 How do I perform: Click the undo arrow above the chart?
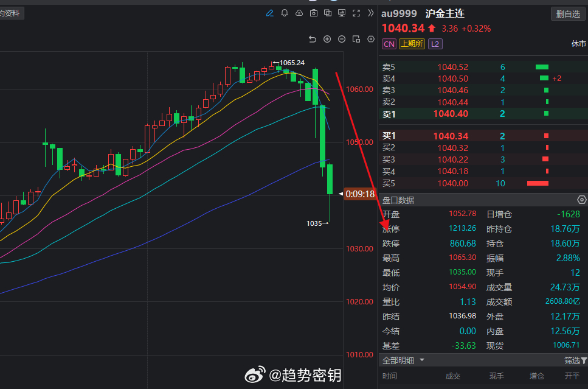pyautogui.click(x=312, y=39)
